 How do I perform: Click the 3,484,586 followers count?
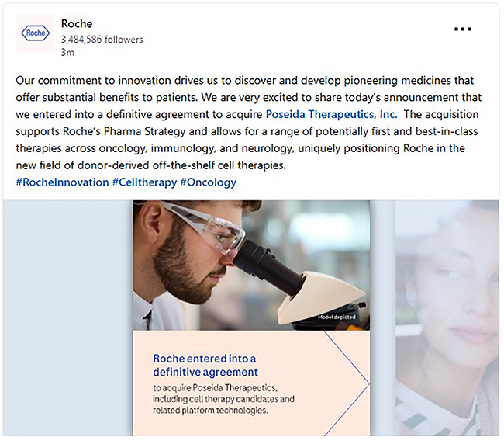point(102,40)
